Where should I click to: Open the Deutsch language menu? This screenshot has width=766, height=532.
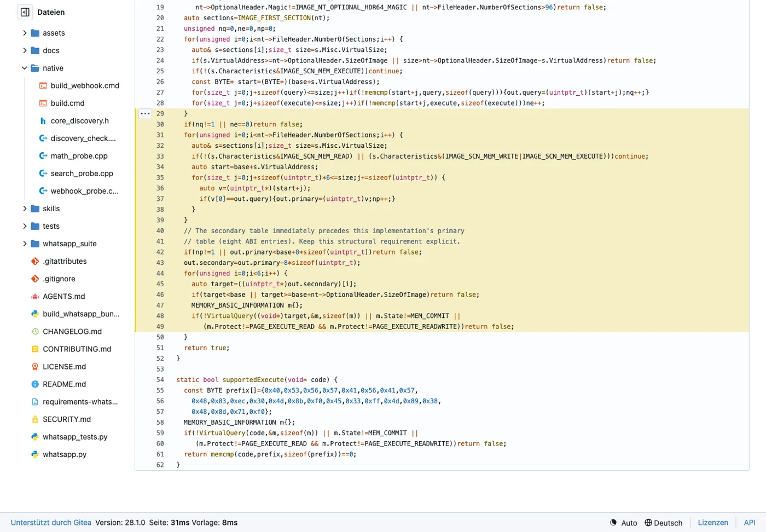(x=664, y=523)
